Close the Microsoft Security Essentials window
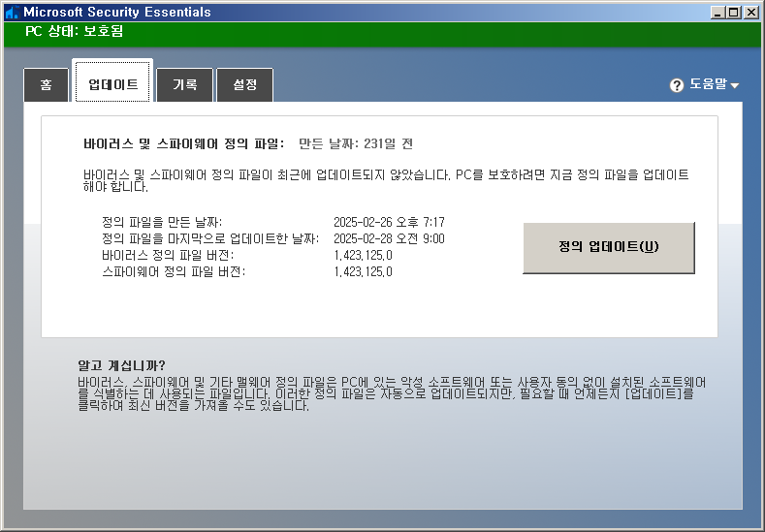Image resolution: width=765 pixels, height=532 pixels. tap(750, 13)
